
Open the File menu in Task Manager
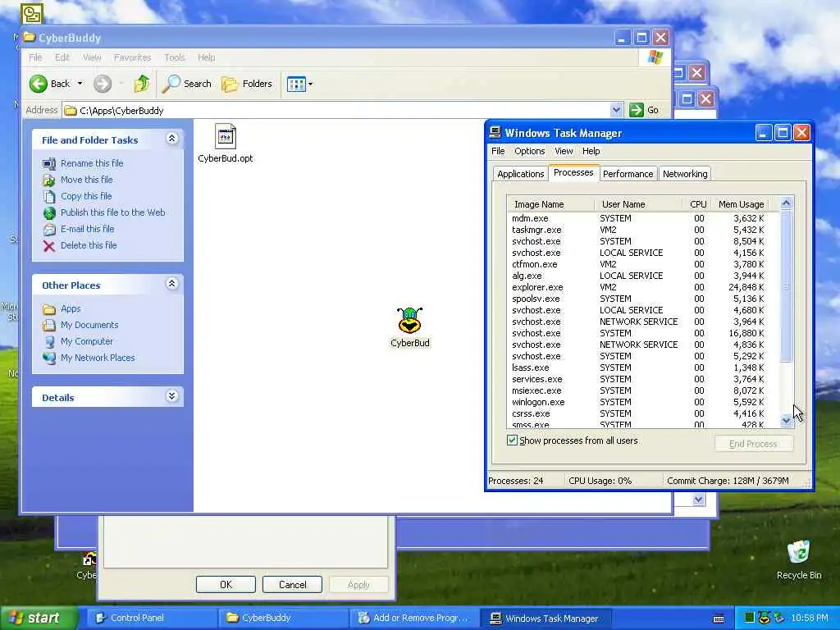[x=498, y=151]
